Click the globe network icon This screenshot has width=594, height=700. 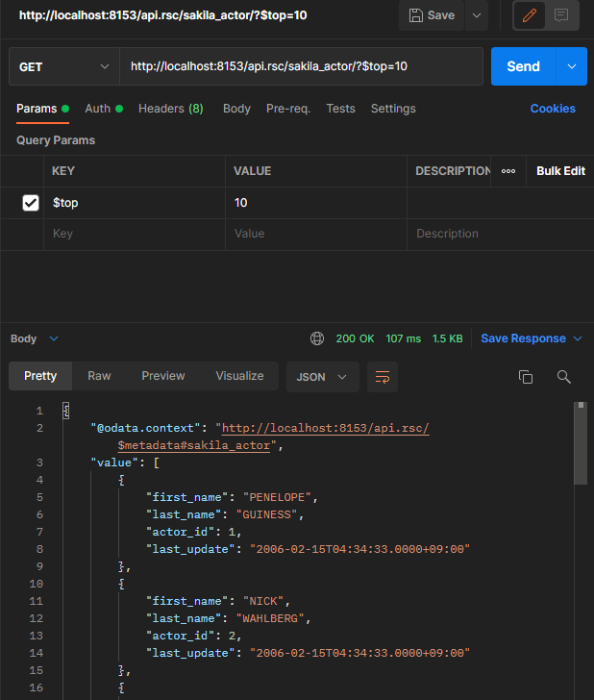(x=317, y=338)
